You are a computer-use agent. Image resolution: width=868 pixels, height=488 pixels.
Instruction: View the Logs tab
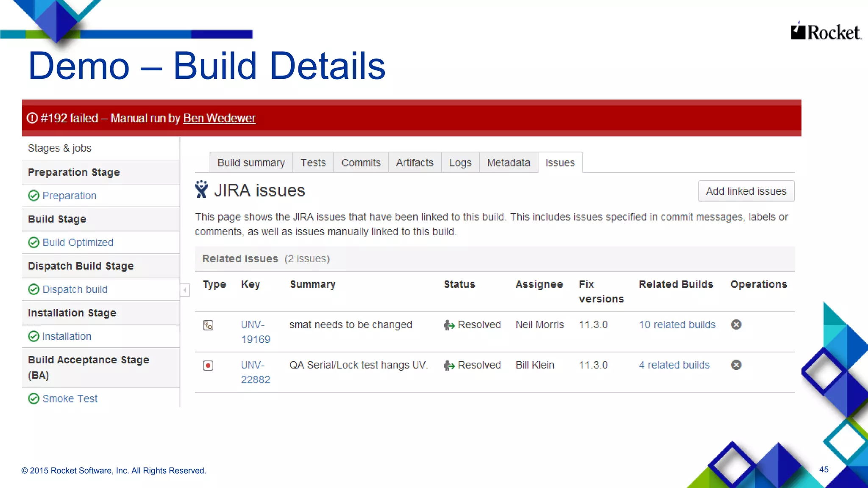(x=460, y=163)
